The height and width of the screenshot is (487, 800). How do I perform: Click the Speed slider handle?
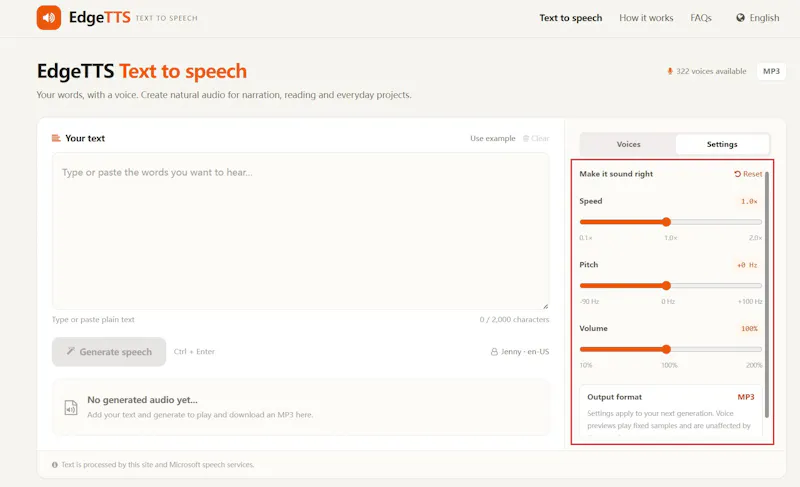pos(666,222)
